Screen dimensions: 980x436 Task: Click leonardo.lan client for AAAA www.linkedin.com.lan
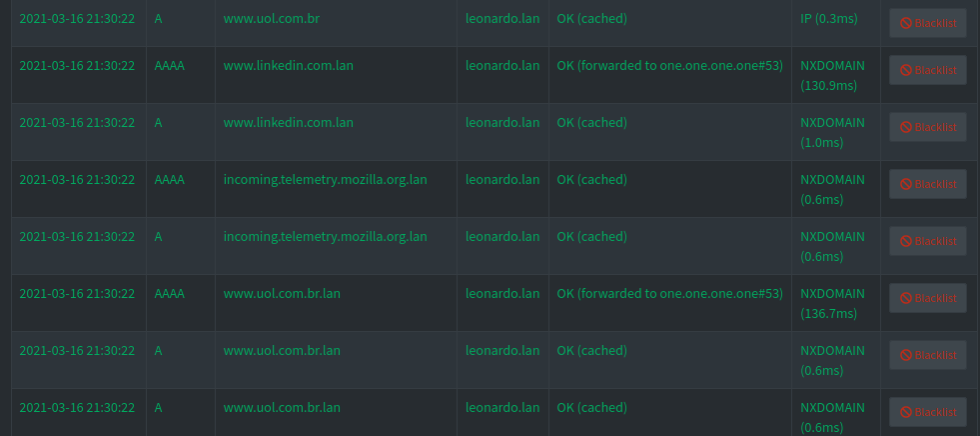pos(502,66)
